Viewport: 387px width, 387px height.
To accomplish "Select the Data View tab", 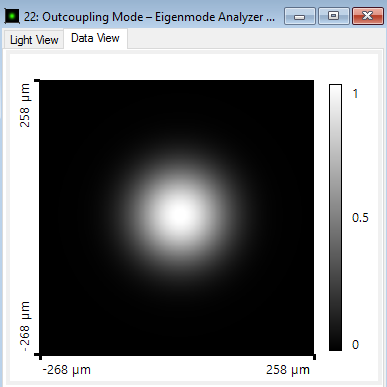I will click(x=95, y=38).
